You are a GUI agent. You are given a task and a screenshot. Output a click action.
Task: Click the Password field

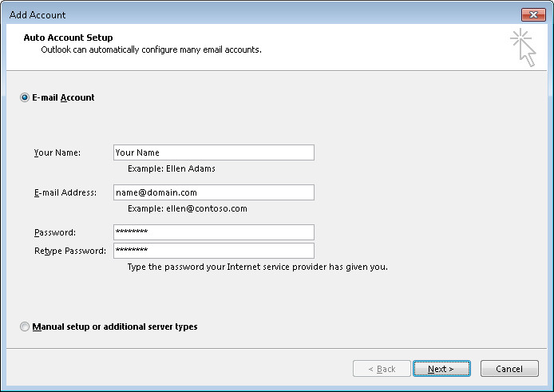(214, 232)
